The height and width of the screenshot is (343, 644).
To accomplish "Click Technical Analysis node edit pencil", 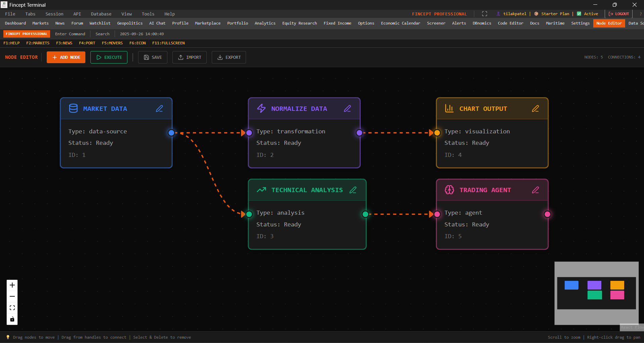I will click(353, 190).
